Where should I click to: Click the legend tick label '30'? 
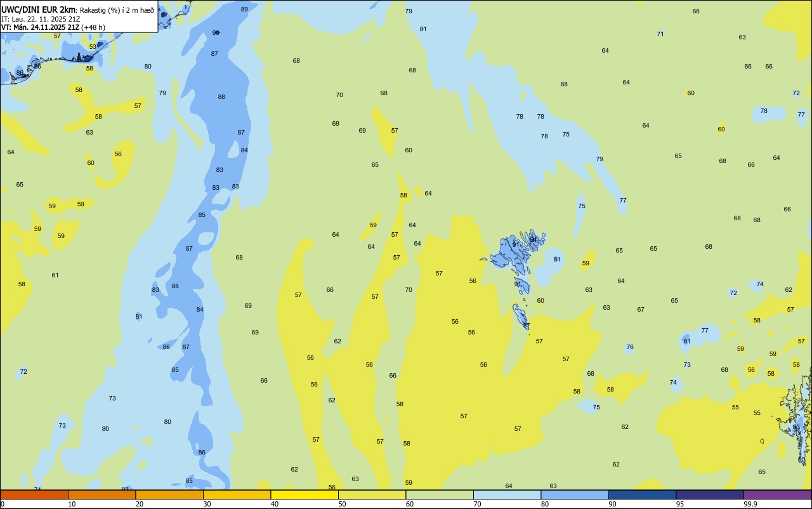click(207, 504)
